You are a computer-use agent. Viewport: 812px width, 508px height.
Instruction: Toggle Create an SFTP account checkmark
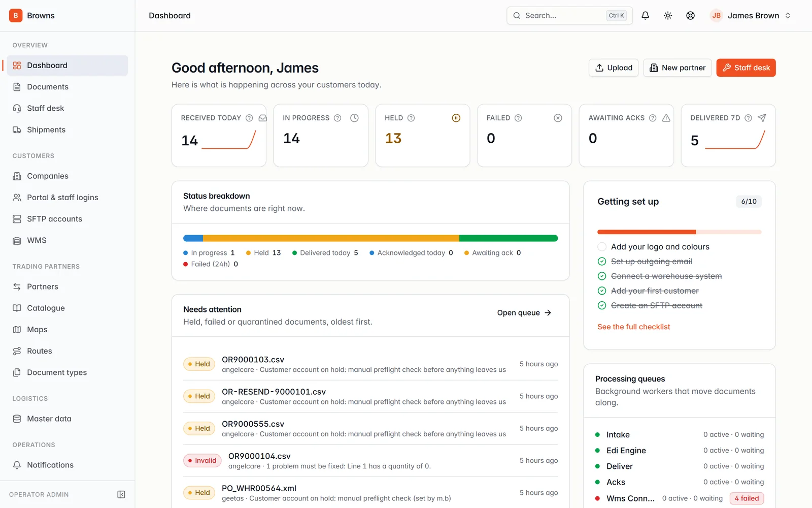tap(602, 306)
